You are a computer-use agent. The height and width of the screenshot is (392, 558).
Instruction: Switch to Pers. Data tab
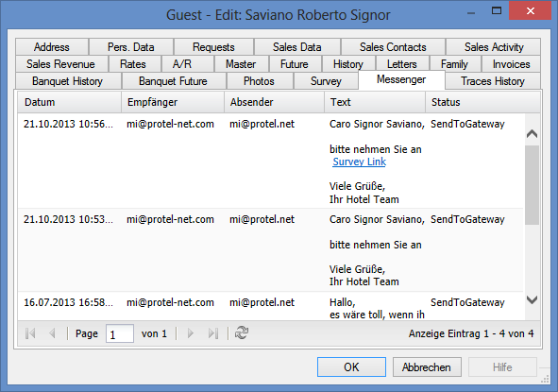(131, 47)
